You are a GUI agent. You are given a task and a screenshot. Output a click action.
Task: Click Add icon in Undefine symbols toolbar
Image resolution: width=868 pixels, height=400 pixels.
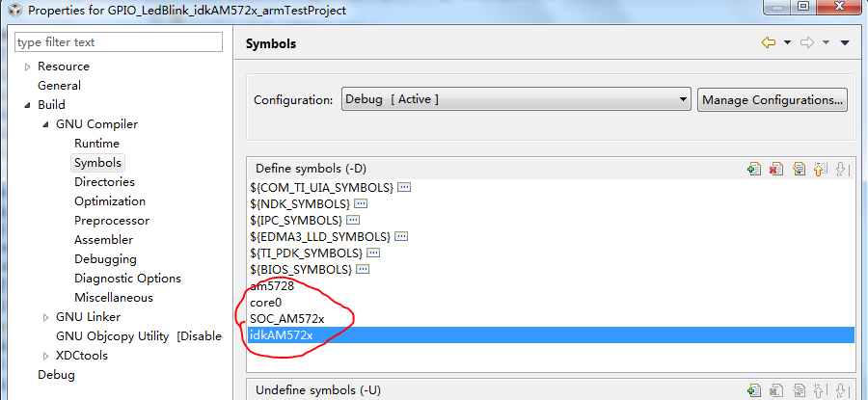(754, 390)
